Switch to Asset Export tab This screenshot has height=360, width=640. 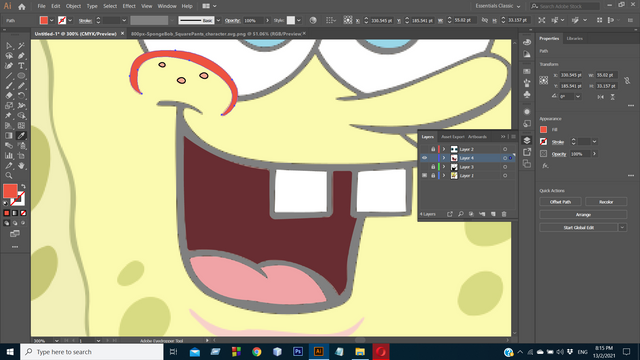(453, 137)
